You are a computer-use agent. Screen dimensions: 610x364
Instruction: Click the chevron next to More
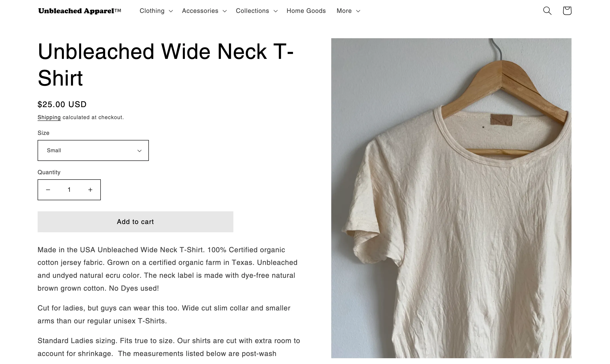point(358,11)
